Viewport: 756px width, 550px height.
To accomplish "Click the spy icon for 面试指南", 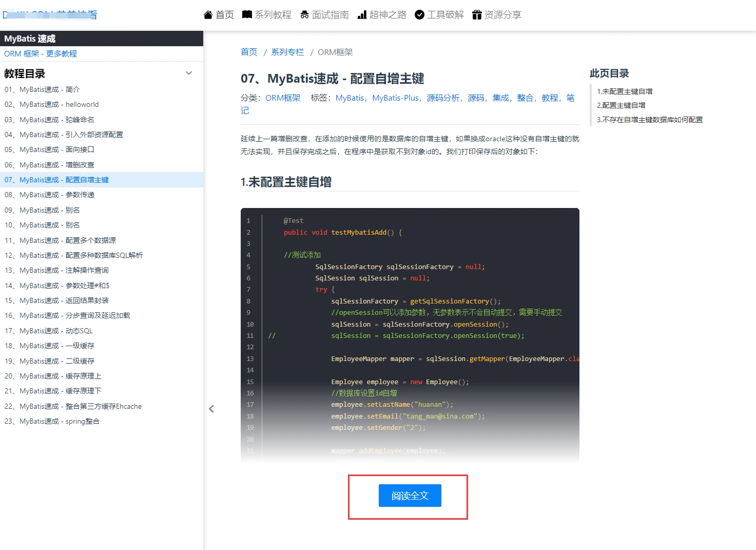I will coord(304,15).
